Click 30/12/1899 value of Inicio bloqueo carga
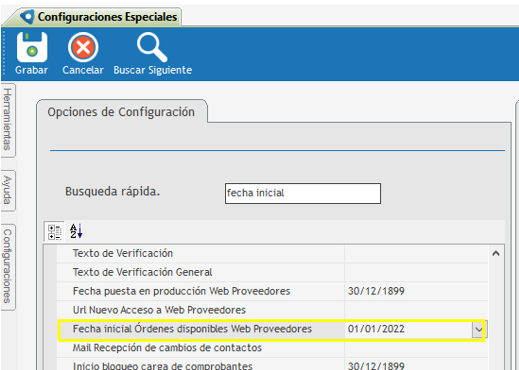The width and height of the screenshot is (519, 370). 376,366
